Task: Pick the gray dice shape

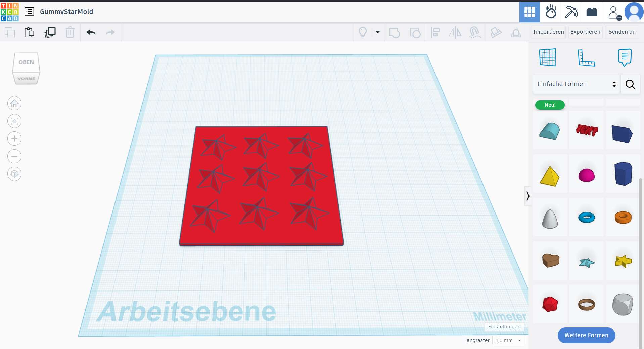Action: point(623,304)
